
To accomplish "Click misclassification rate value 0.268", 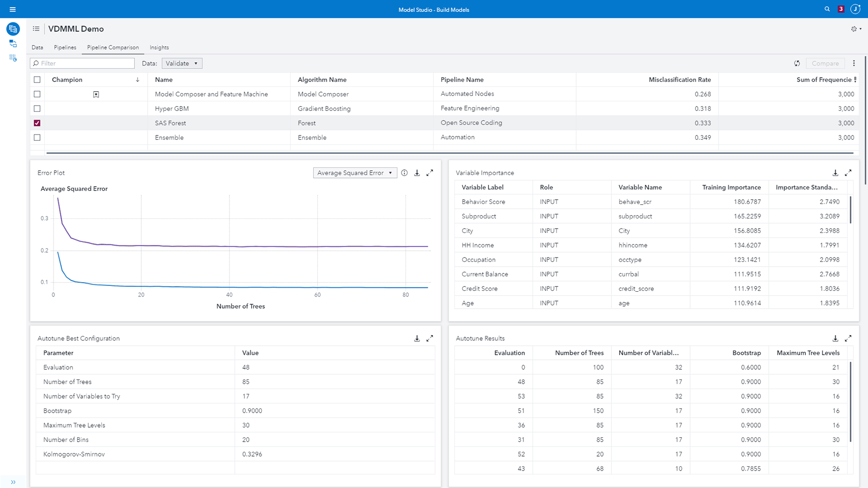I will coord(703,94).
